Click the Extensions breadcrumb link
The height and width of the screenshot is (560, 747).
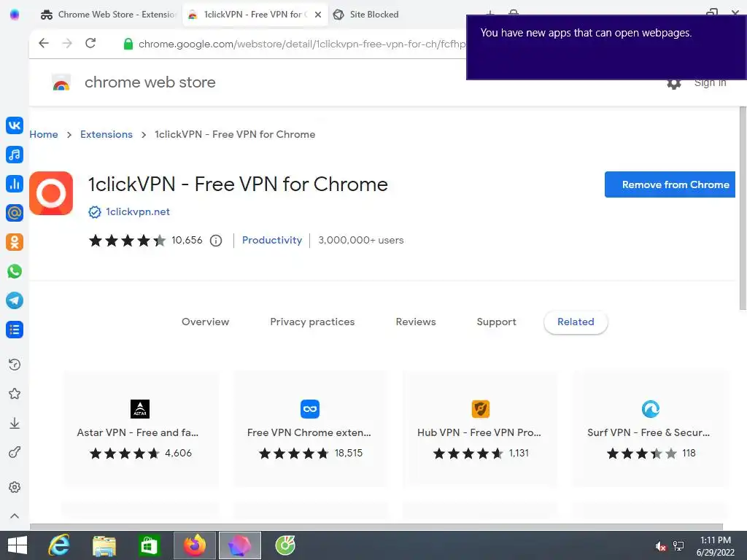point(107,134)
